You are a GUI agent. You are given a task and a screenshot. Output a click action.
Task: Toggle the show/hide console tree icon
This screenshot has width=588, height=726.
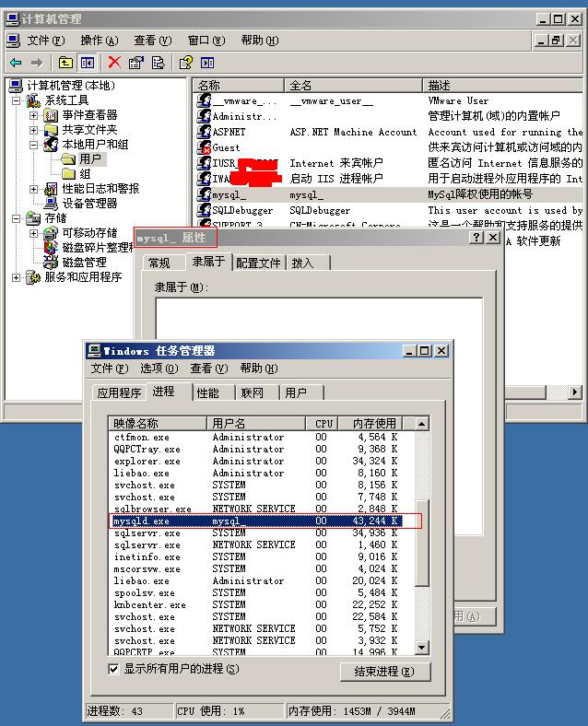click(87, 63)
